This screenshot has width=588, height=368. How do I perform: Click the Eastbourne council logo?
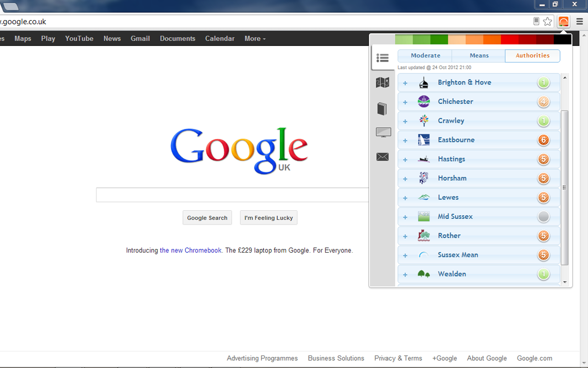(x=424, y=140)
